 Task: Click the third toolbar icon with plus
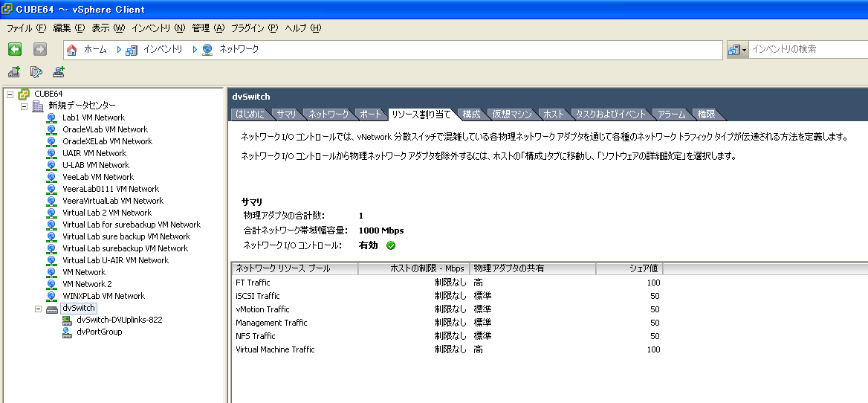[58, 71]
